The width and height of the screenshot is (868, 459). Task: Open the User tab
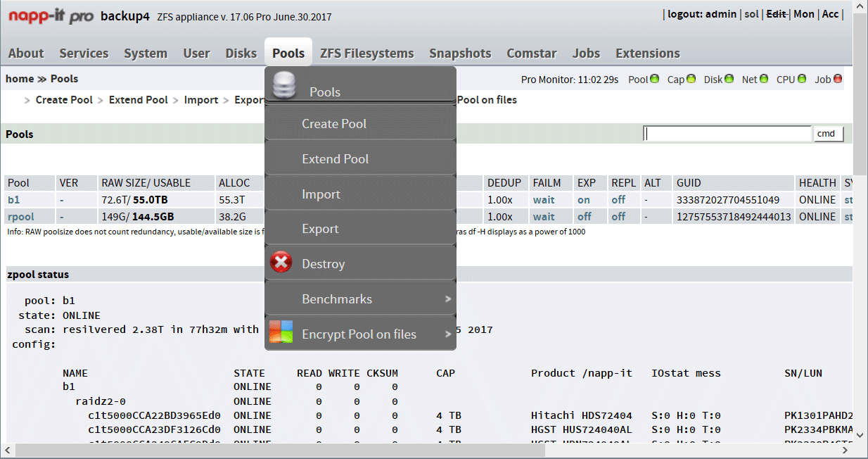point(196,54)
